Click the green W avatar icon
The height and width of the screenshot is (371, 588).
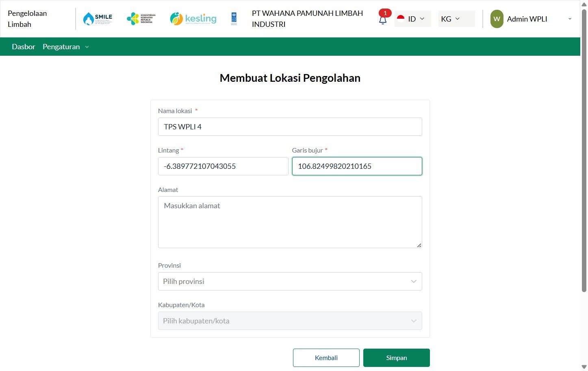coord(497,19)
